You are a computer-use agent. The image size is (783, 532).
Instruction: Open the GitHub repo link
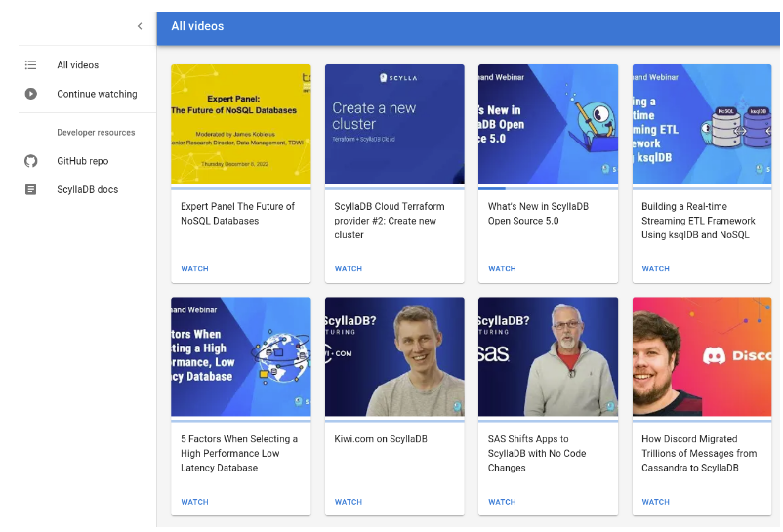pyautogui.click(x=82, y=161)
